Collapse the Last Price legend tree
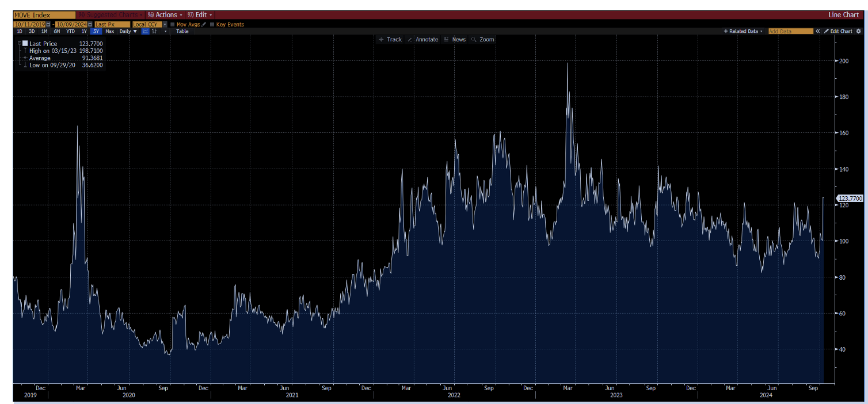 [19, 44]
